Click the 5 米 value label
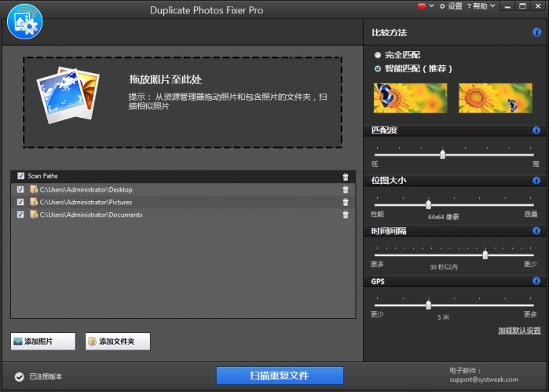The width and height of the screenshot is (549, 392). [x=443, y=317]
